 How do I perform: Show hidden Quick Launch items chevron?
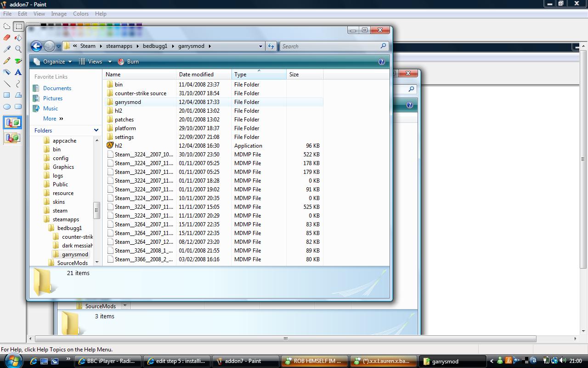[68, 359]
